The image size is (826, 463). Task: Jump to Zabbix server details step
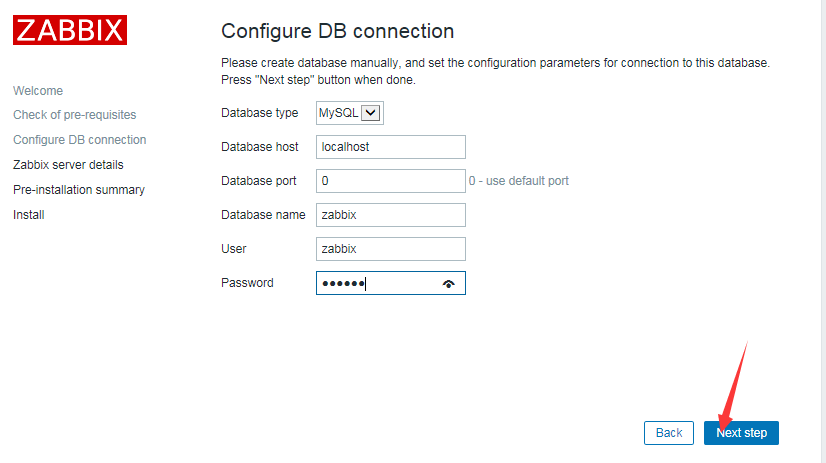coord(68,165)
